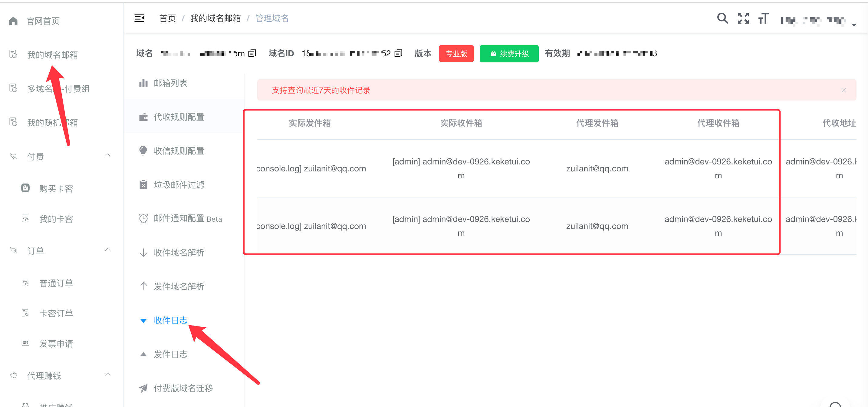Toggle fullscreen with the expand icon

click(x=743, y=18)
